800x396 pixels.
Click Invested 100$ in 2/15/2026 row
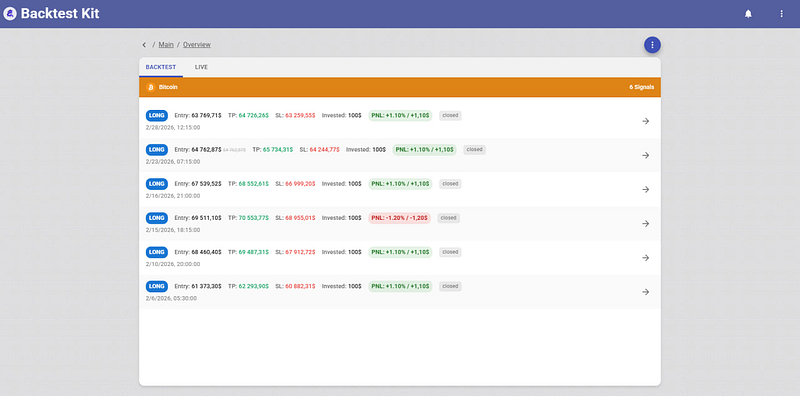[x=341, y=218]
